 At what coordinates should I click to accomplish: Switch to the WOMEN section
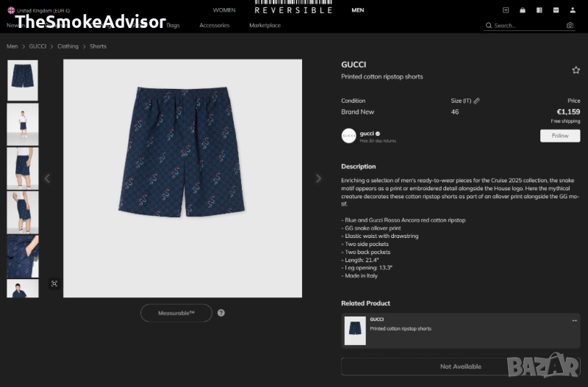224,10
